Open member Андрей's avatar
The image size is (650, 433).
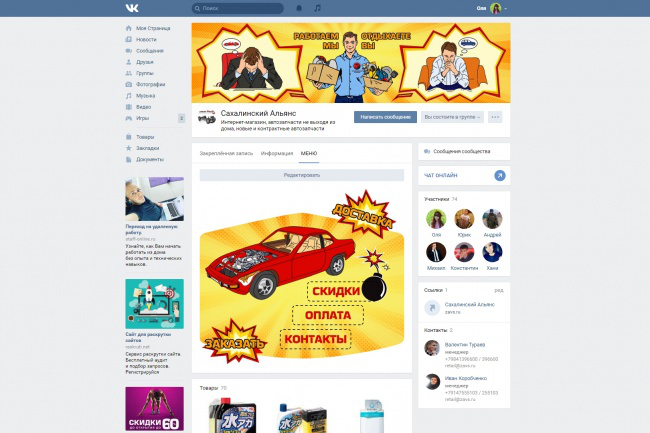[x=492, y=219]
